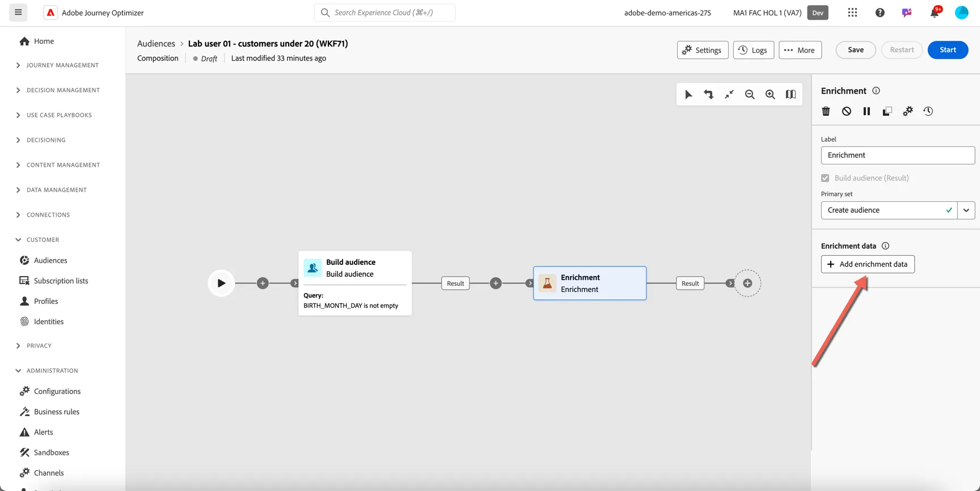980x491 pixels.
Task: Open the user profile avatar
Action: coord(962,12)
